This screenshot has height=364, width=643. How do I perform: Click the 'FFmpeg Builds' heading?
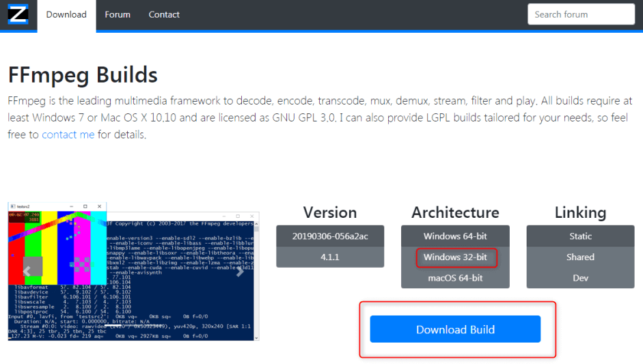[x=83, y=74]
